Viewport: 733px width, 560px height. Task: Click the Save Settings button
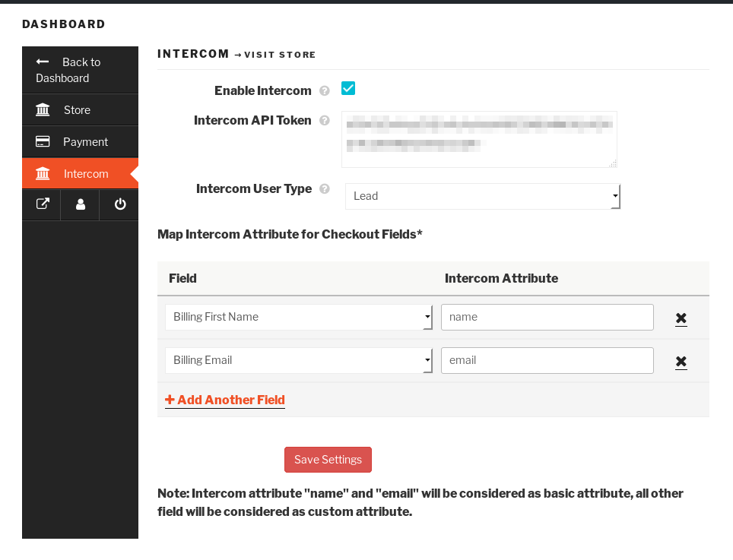click(328, 460)
